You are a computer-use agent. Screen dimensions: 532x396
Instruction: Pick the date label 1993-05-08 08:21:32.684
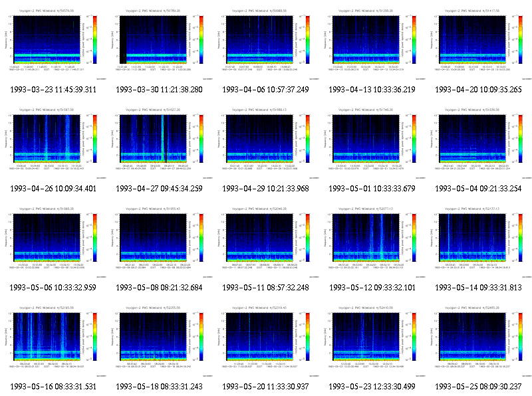point(159,288)
